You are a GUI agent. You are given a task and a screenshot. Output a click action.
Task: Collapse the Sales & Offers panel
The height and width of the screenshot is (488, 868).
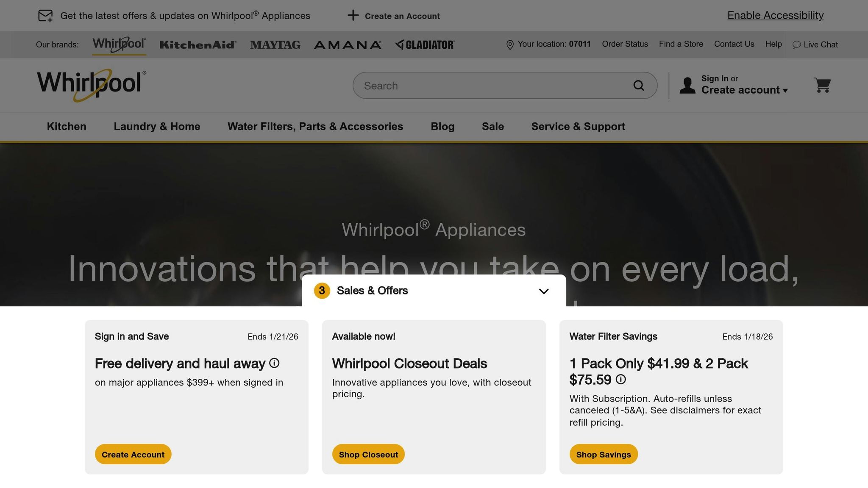coord(543,291)
